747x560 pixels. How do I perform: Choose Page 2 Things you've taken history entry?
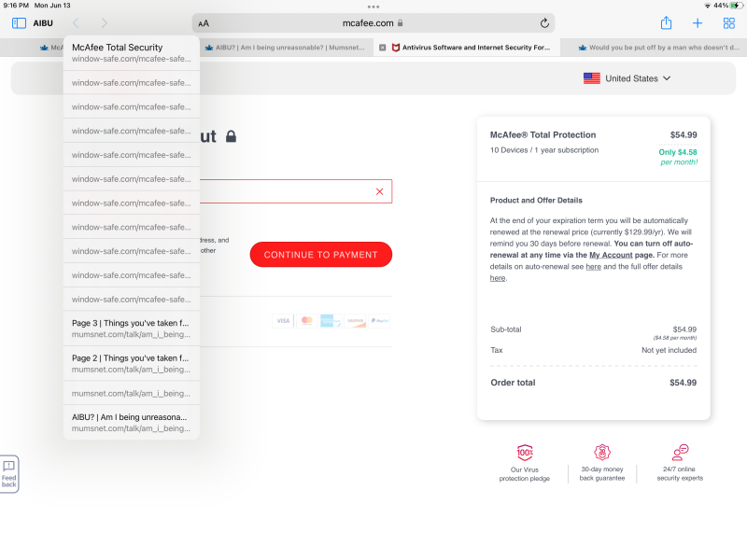pyautogui.click(x=132, y=364)
